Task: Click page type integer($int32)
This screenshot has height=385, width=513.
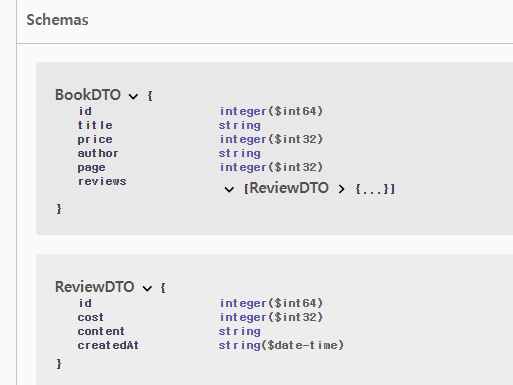Action: pyautogui.click(x=271, y=167)
